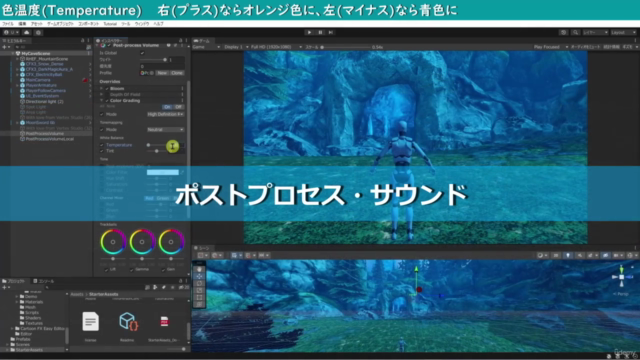Click the Tint slider handle
The width and height of the screenshot is (640, 360).
click(x=157, y=151)
